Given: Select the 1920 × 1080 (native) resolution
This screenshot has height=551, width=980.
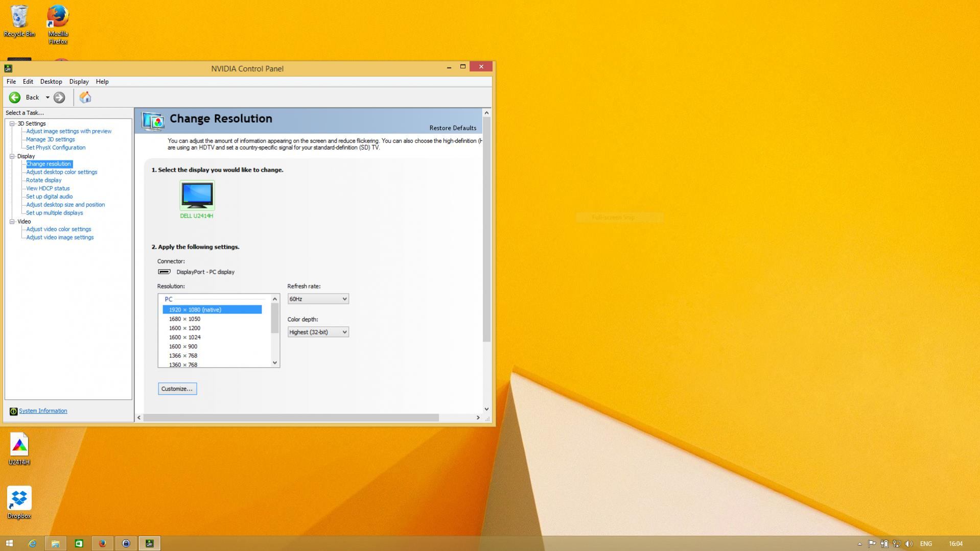Looking at the screenshot, I should (x=212, y=309).
